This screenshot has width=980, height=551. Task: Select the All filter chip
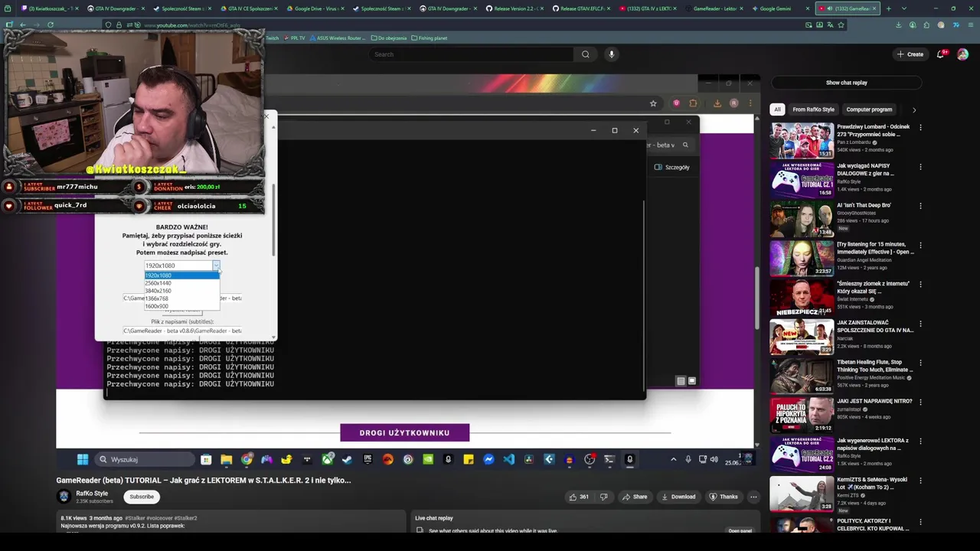778,109
